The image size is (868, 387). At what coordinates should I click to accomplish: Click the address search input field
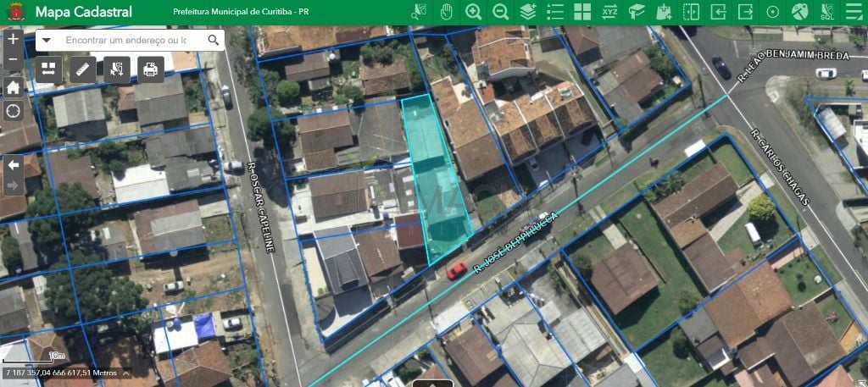pyautogui.click(x=125, y=40)
